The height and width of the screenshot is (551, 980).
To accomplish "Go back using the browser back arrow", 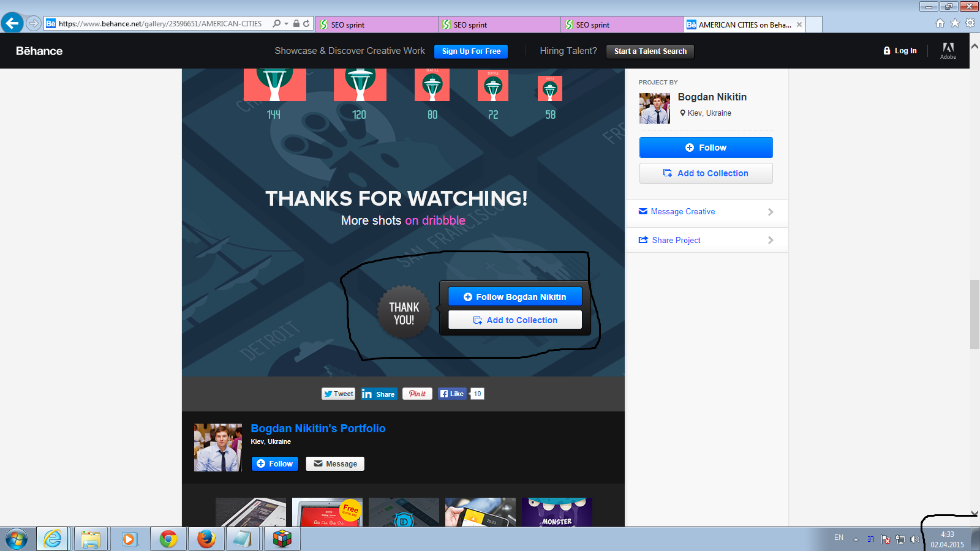I will pos(12,23).
